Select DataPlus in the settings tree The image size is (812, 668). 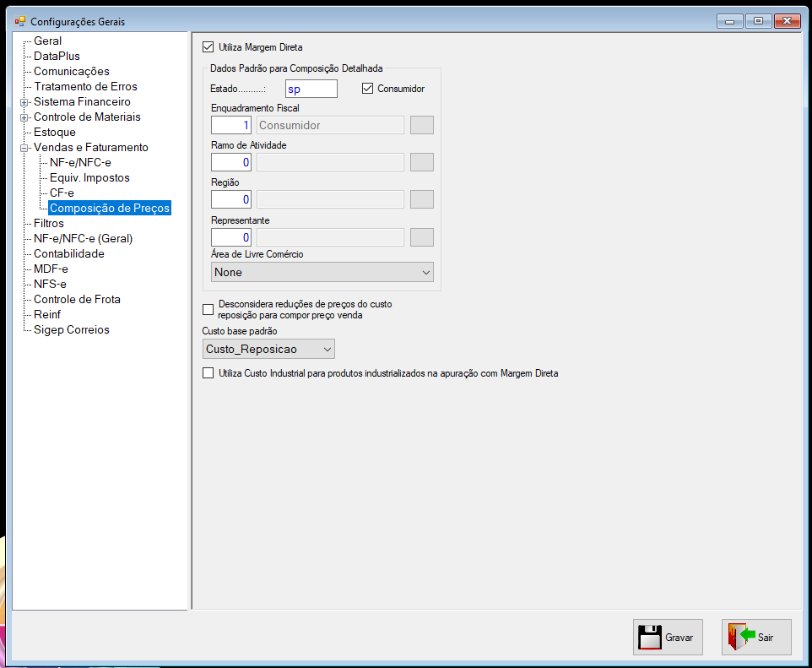[x=57, y=56]
